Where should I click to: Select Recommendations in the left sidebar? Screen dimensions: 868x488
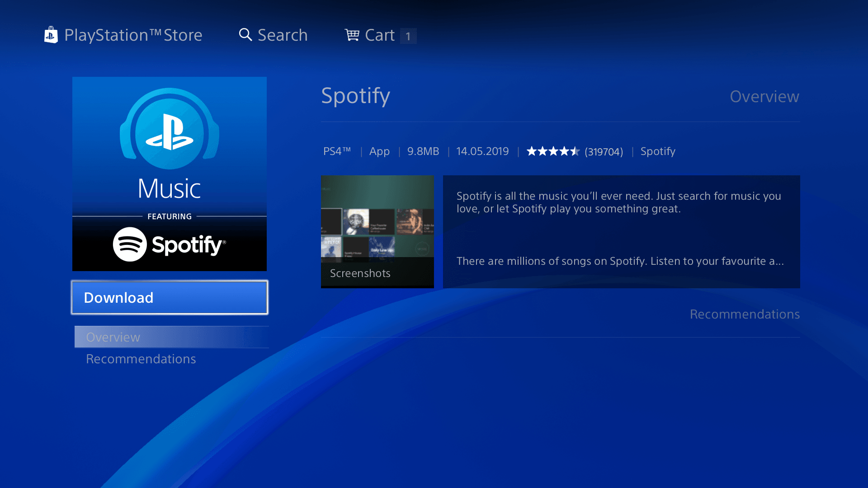tap(141, 359)
